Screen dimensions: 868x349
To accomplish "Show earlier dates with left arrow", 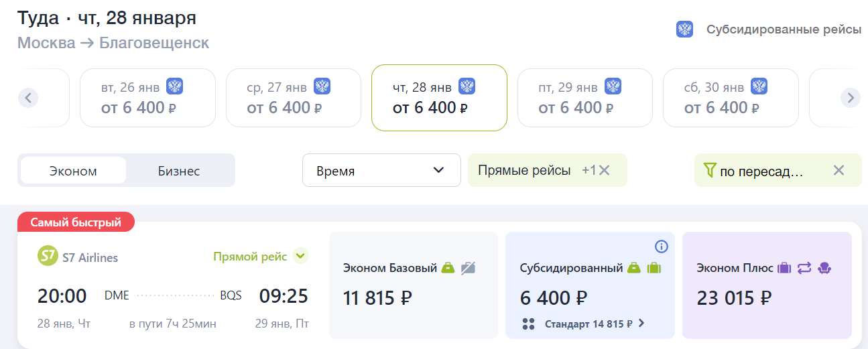I will (x=27, y=98).
